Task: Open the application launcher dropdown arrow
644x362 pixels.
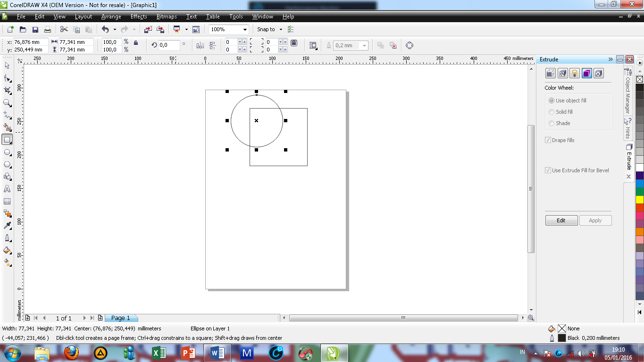Action: click(x=186, y=29)
